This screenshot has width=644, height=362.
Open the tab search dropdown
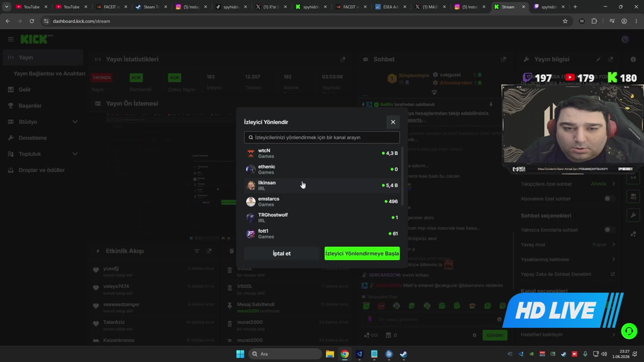(6, 7)
